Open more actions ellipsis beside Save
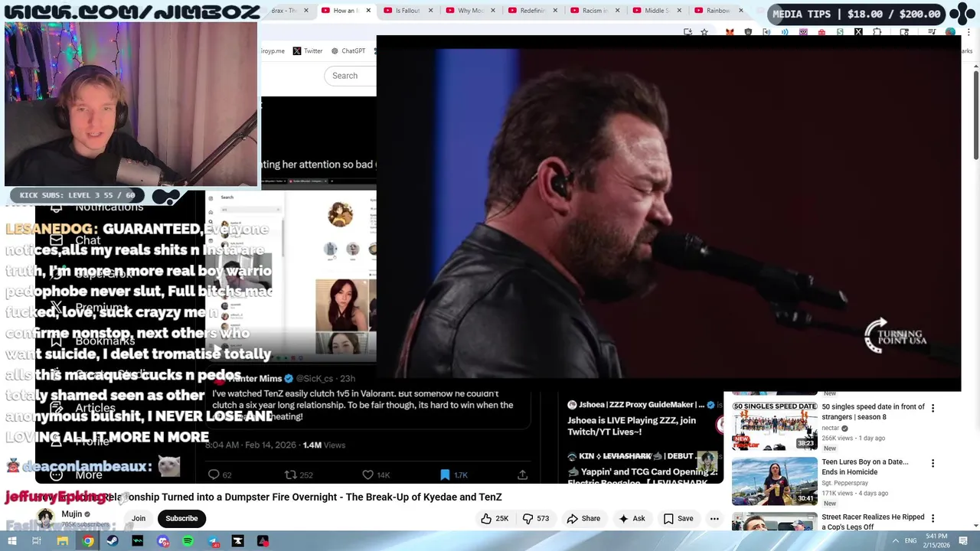980x551 pixels. [714, 518]
